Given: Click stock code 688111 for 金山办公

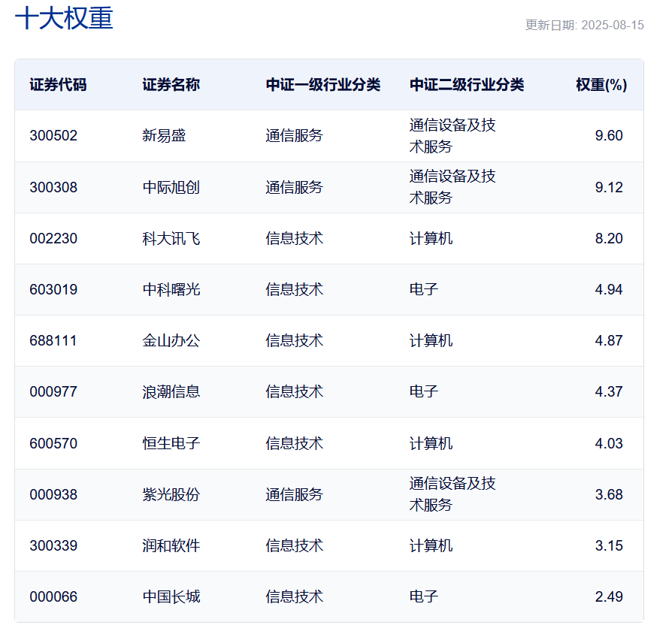Looking at the screenshot, I should pyautogui.click(x=51, y=340).
